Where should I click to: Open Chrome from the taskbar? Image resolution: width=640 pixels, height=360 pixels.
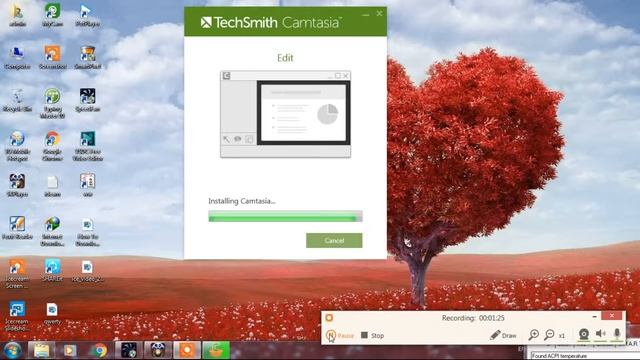[x=99, y=350]
